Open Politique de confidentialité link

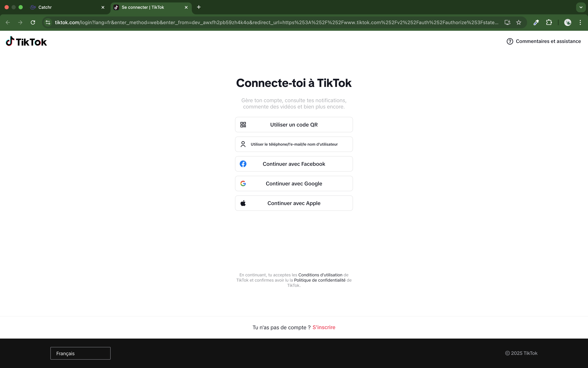click(320, 280)
